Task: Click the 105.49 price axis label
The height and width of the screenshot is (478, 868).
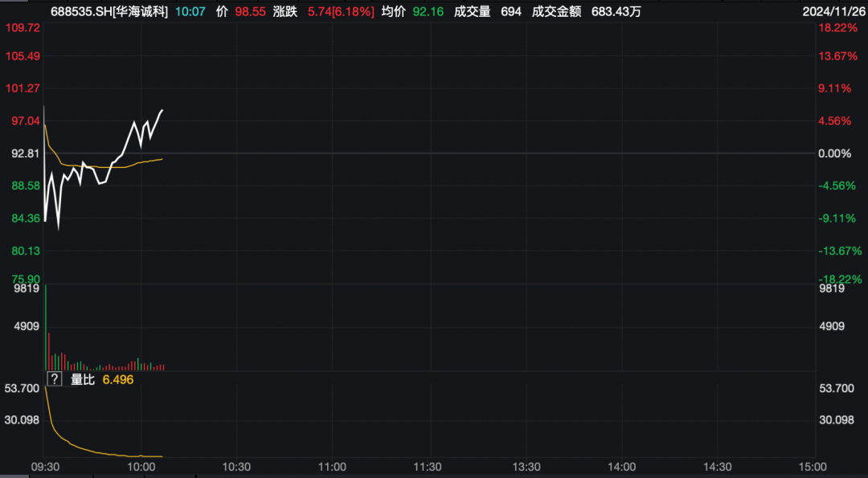Action: [x=23, y=56]
